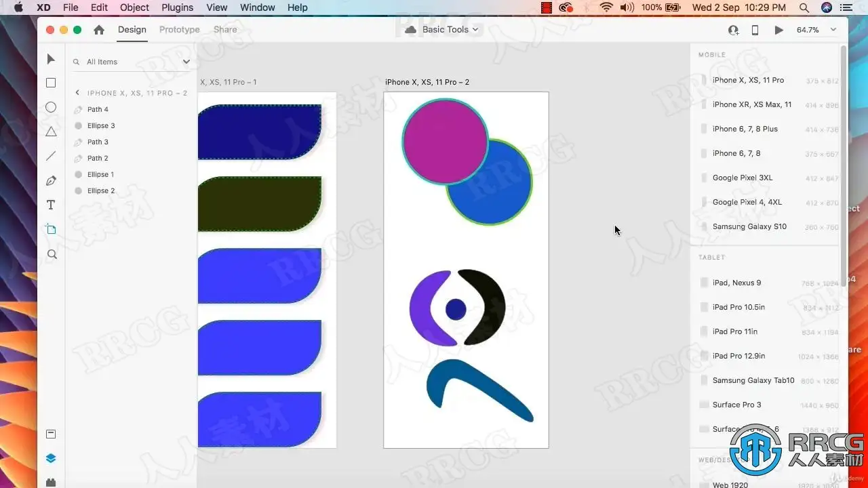The image size is (868, 488).
Task: Select the dark green rounded shape on artboard 1
Action: pos(260,203)
